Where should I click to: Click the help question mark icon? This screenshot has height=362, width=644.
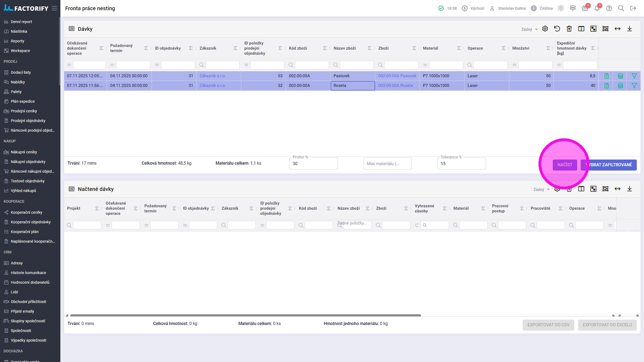point(609,8)
